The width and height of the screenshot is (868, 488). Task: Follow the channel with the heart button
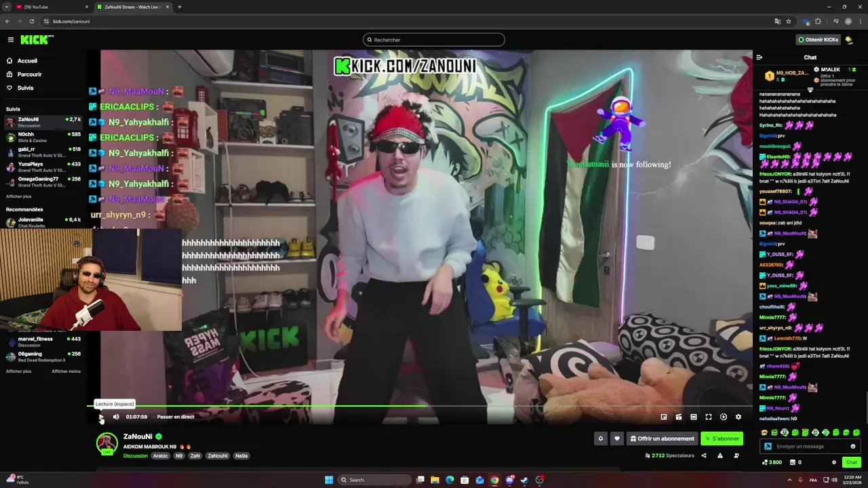(616, 439)
